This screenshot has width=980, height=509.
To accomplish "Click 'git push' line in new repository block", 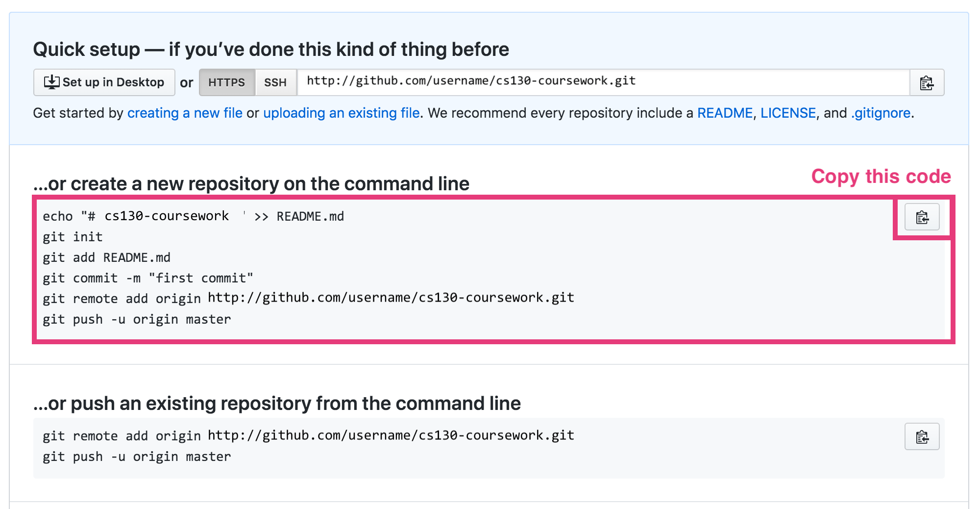I will click(x=137, y=319).
